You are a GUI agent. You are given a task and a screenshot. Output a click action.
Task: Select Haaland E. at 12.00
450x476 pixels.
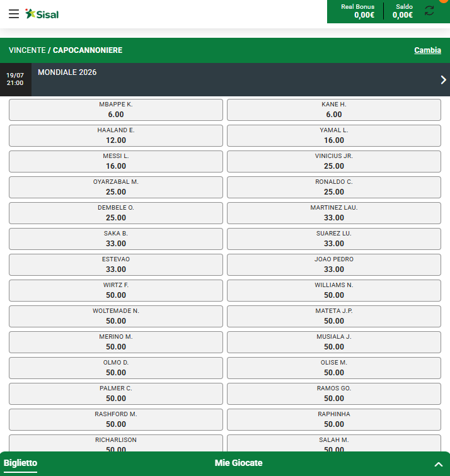[x=116, y=136]
